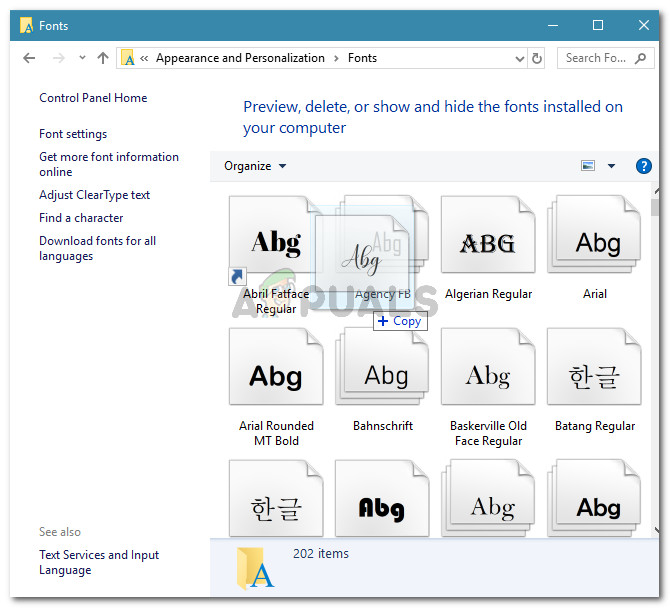Click the Fonts folder icon in details pane

[255, 568]
